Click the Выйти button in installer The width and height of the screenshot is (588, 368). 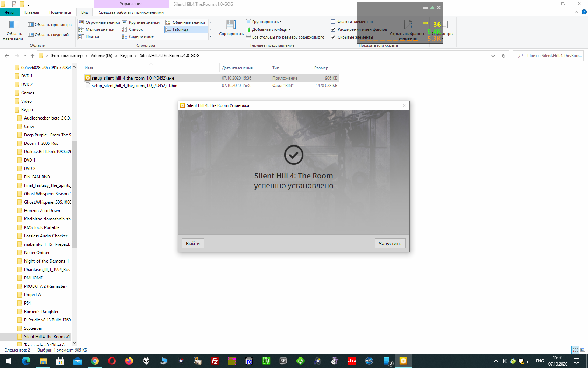[x=193, y=243]
